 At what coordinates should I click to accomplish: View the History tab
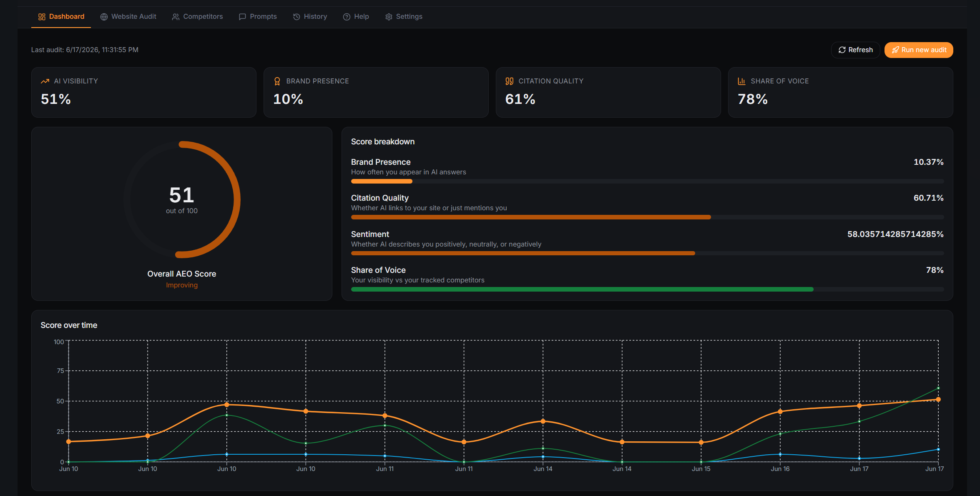tap(310, 17)
